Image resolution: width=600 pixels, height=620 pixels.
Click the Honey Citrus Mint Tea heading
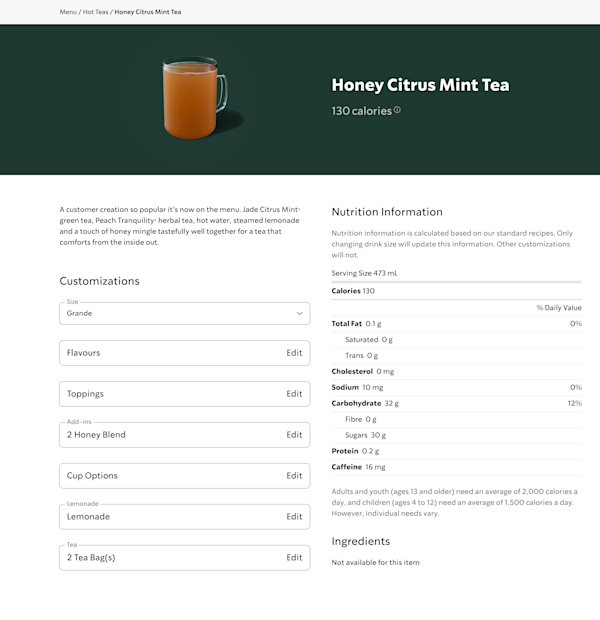point(420,85)
